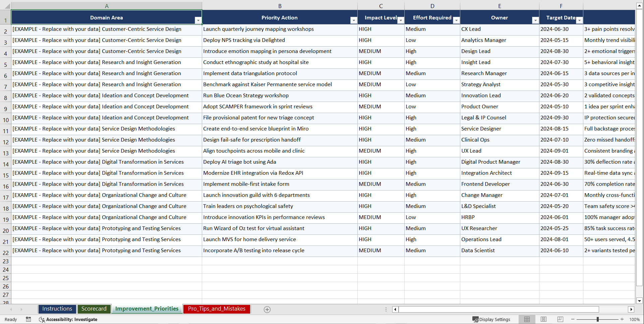The height and width of the screenshot is (324, 644).
Task: Click the macro recording icon near Ready
Action: point(28,319)
